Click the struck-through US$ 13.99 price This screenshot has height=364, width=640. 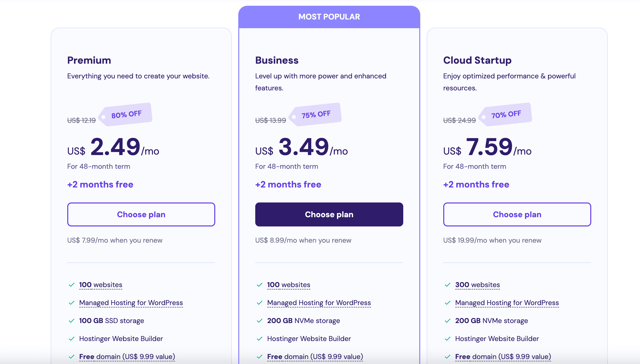coord(270,120)
